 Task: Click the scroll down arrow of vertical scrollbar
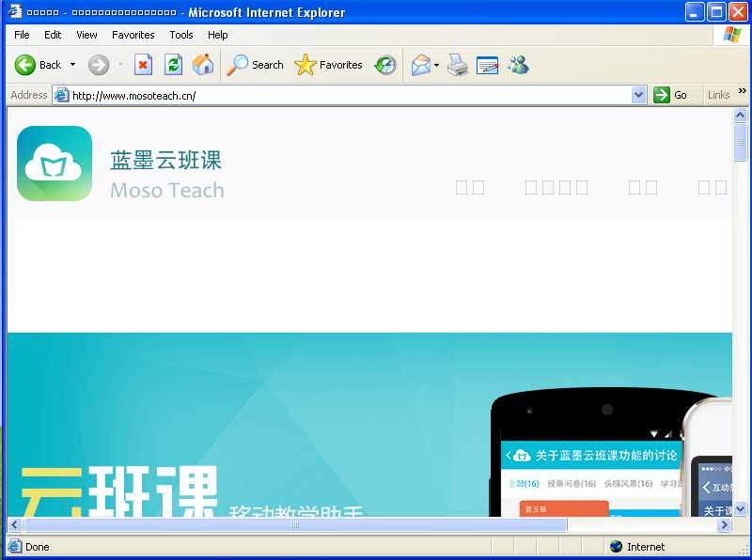point(740,509)
